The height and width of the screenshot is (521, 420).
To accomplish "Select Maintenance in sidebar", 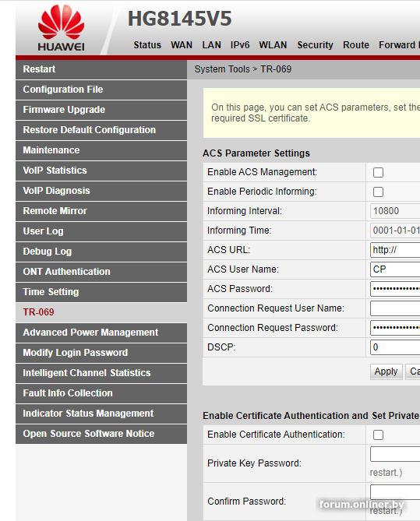I will [101, 150].
